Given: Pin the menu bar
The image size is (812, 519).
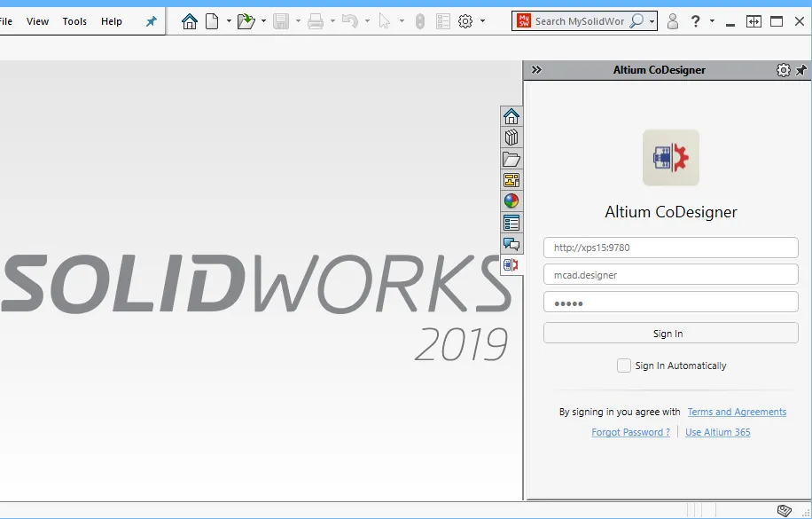Looking at the screenshot, I should point(152,21).
